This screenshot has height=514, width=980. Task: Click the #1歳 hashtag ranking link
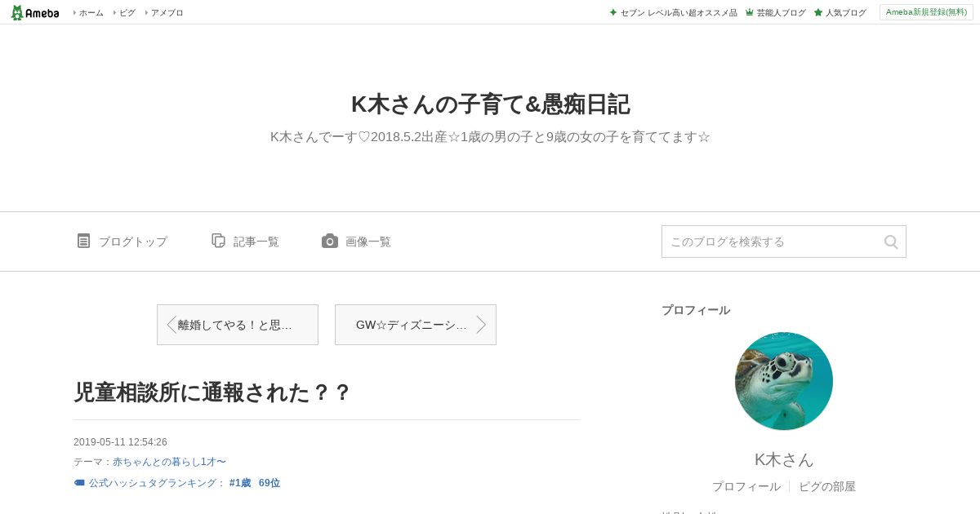240,483
